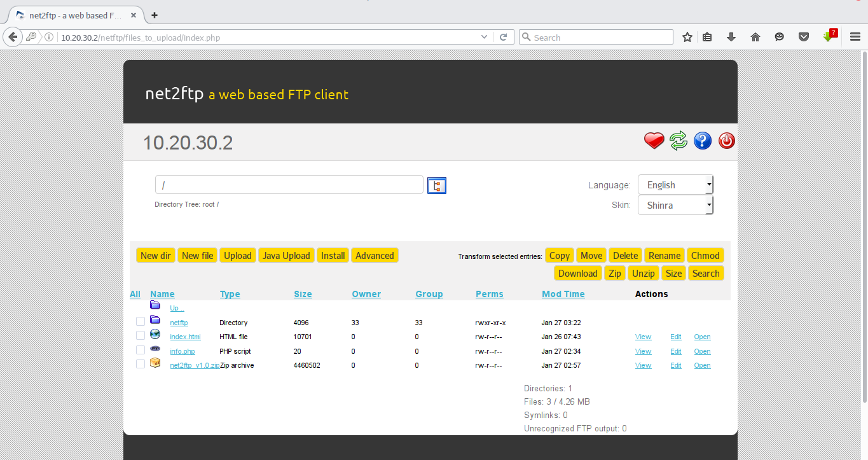Viewport: 868px width, 460px height.
Task: Open the Skin dropdown
Action: click(675, 205)
